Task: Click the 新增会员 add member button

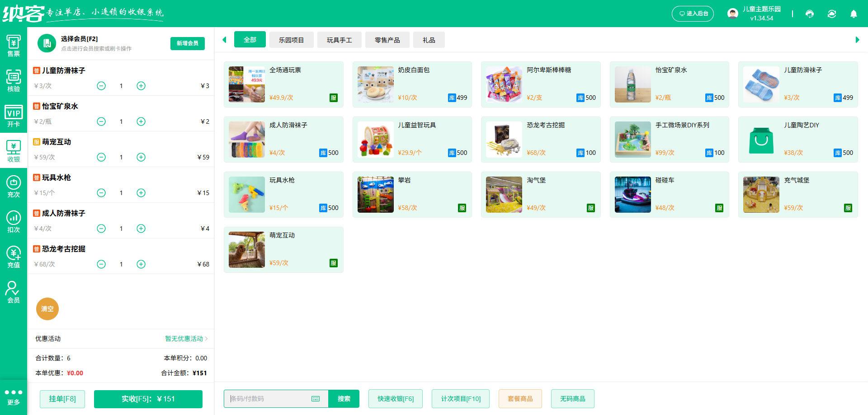Action: (188, 43)
